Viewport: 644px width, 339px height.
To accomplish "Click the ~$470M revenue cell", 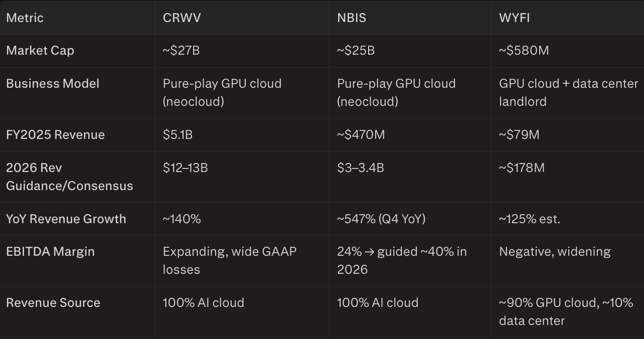I will [x=361, y=134].
